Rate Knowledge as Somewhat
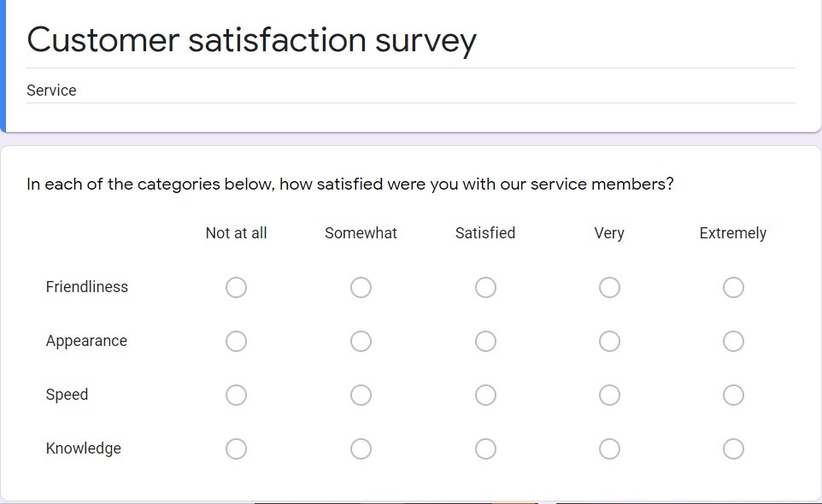Screen dimensions: 822x504 (361, 449)
